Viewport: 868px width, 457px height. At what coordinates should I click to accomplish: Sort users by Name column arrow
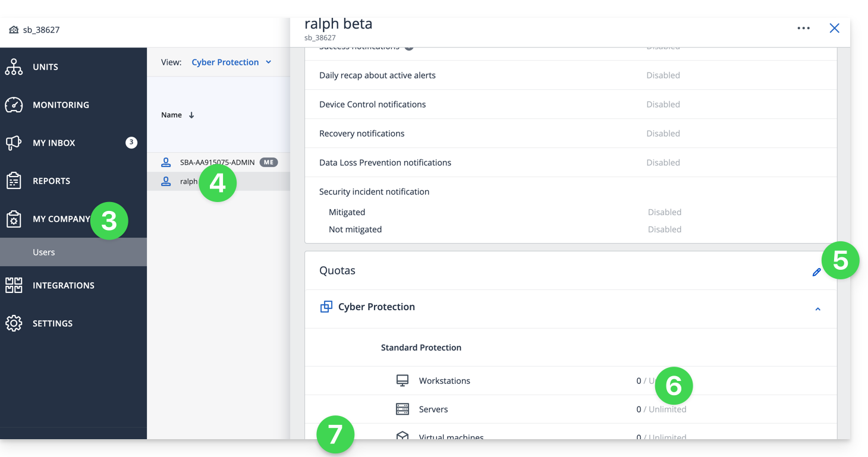191,115
